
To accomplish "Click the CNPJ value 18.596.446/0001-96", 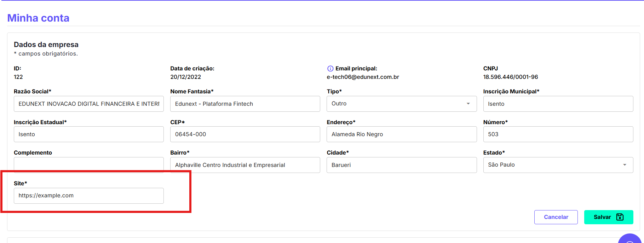I will pos(511,77).
